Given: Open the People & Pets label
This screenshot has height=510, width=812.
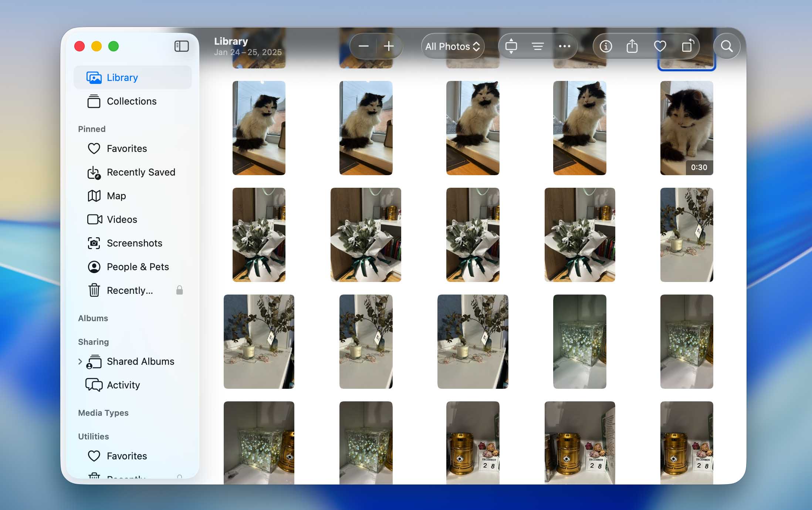Looking at the screenshot, I should pos(138,267).
